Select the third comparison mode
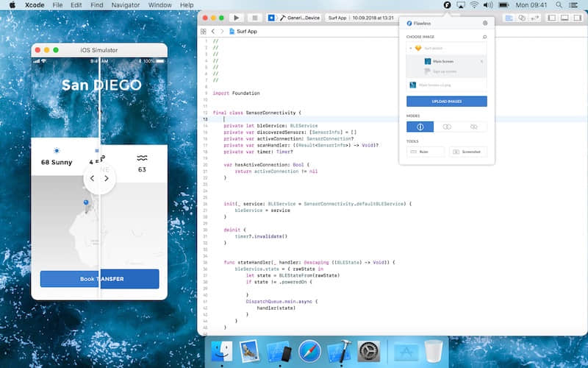This screenshot has width=588, height=368. click(473, 127)
